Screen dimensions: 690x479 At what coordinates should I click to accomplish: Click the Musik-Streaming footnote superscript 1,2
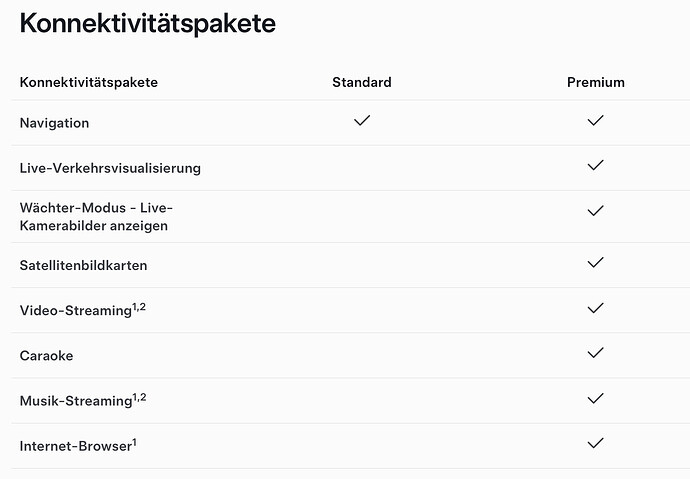(x=139, y=397)
